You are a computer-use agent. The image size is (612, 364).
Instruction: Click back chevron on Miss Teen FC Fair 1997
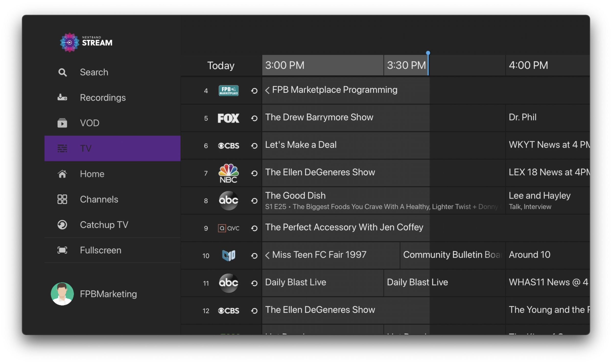pos(267,255)
